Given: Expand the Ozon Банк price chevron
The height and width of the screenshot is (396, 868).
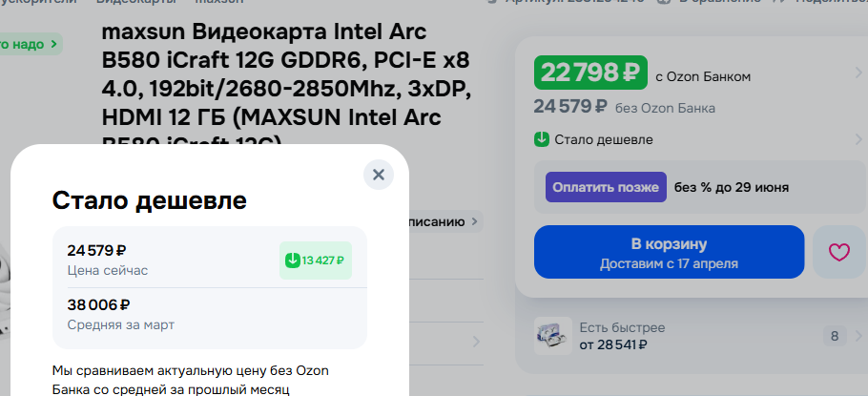Looking at the screenshot, I should (x=858, y=73).
